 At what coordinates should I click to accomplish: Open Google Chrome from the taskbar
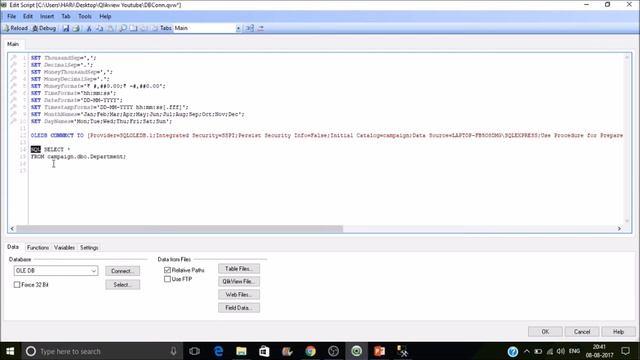310,351
